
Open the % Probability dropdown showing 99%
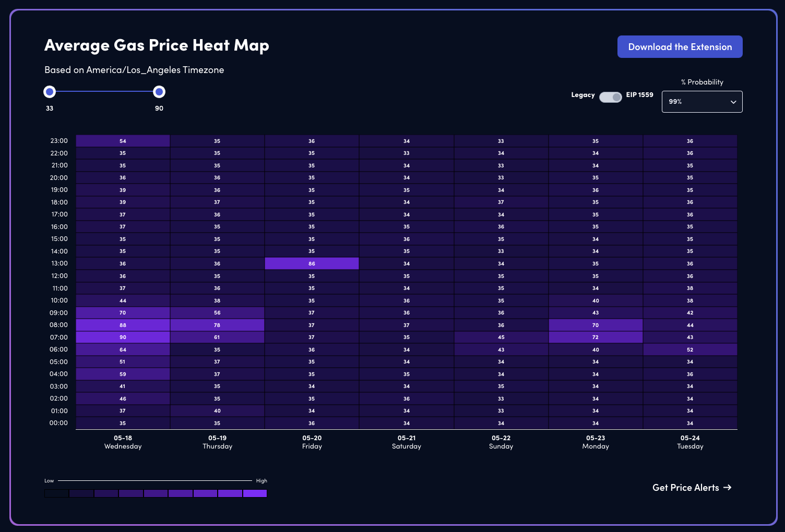coord(701,102)
